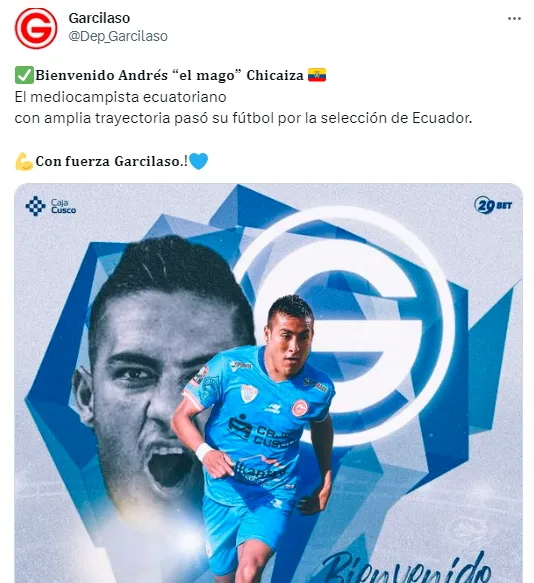Click the flexed bicep emoji

(x=24, y=161)
